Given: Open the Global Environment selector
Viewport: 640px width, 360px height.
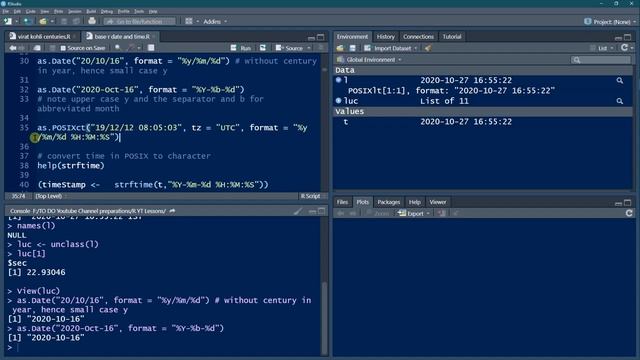Looking at the screenshot, I should click(x=369, y=60).
